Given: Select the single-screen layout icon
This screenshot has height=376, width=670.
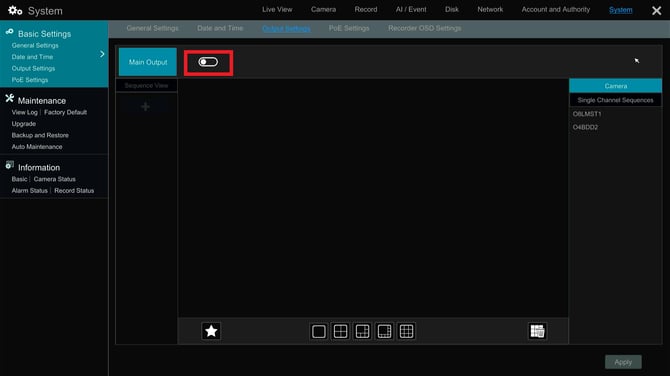Looking at the screenshot, I should pos(319,332).
